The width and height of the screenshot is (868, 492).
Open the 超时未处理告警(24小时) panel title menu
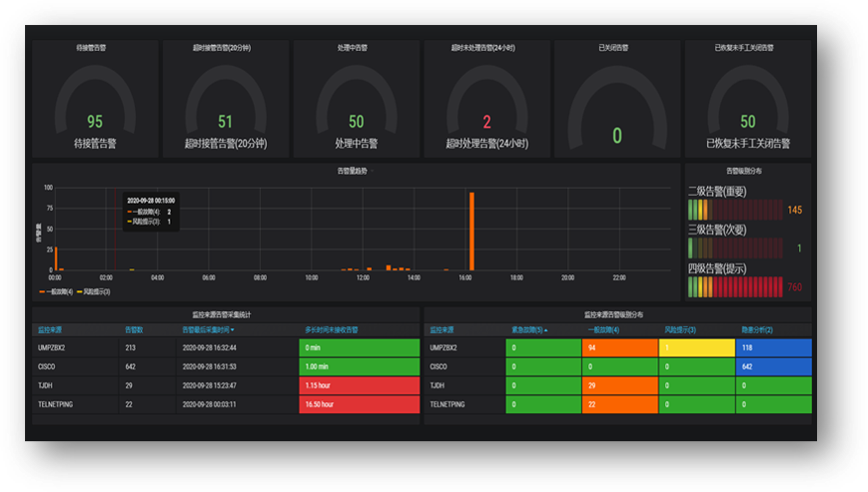[482, 48]
